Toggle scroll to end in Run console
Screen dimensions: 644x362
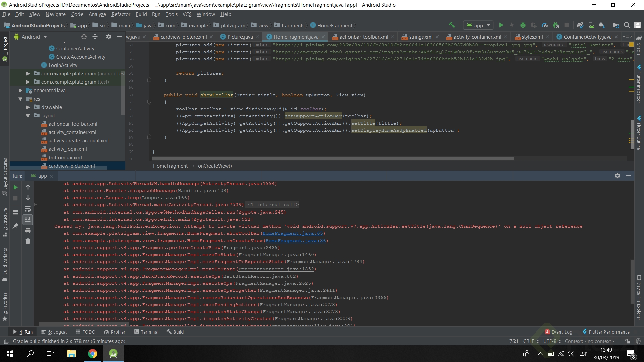coord(28,219)
